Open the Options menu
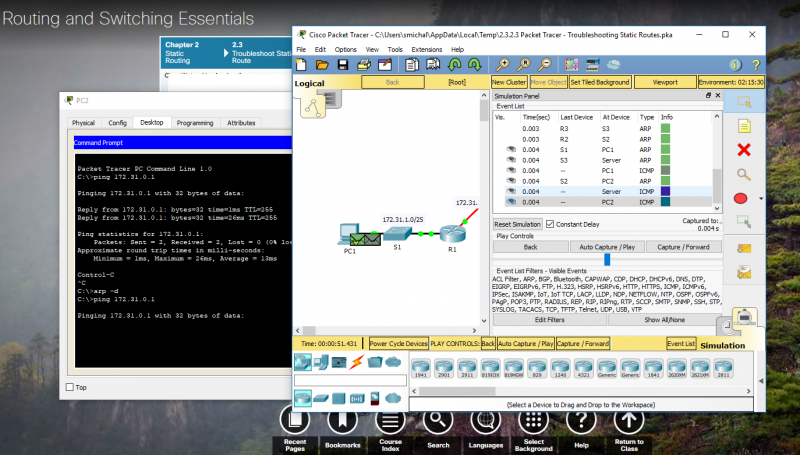The width and height of the screenshot is (800, 455). 345,49
